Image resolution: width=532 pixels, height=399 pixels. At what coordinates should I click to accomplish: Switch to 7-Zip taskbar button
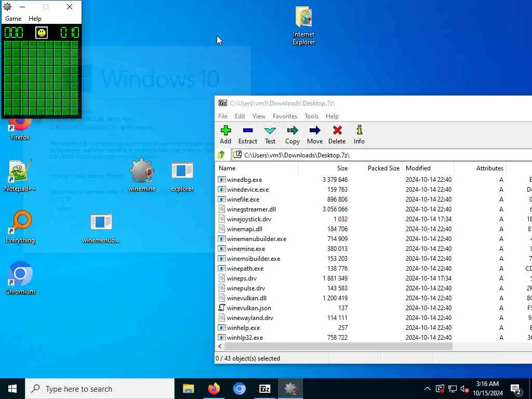pyautogui.click(x=264, y=389)
